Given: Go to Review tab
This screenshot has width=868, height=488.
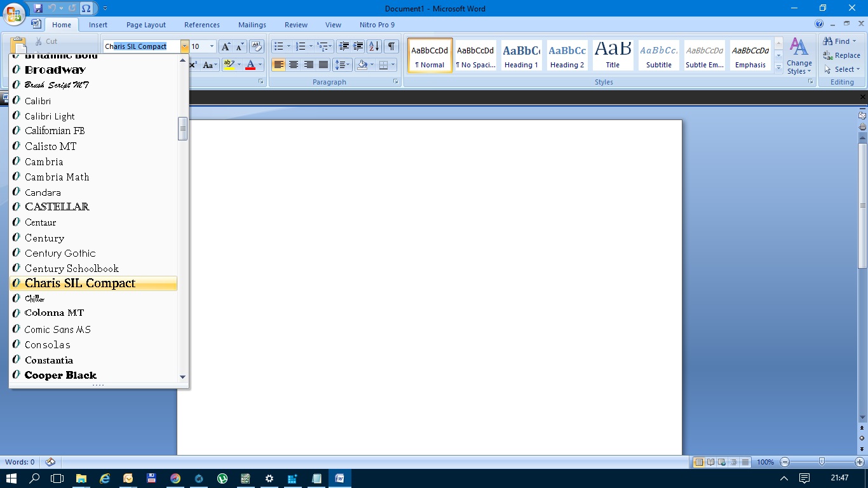Looking at the screenshot, I should [x=296, y=25].
